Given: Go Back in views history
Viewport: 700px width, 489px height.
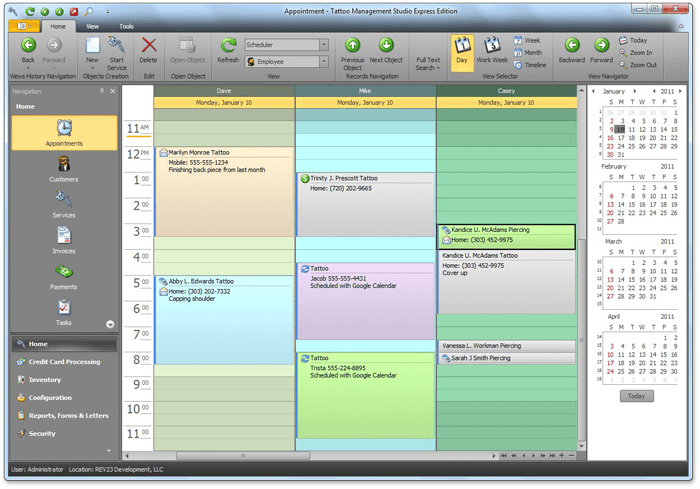Looking at the screenshot, I should 28,50.
